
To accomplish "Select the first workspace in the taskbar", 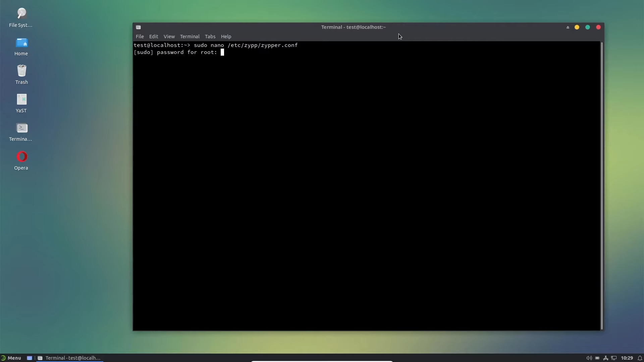I will 30,358.
